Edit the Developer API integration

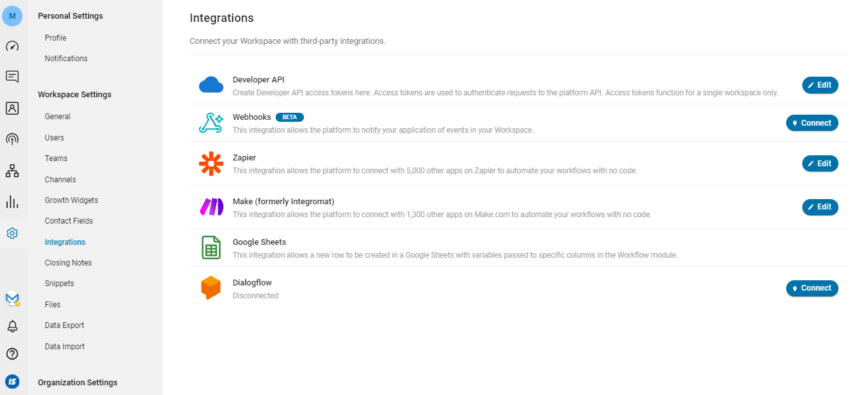pos(820,84)
